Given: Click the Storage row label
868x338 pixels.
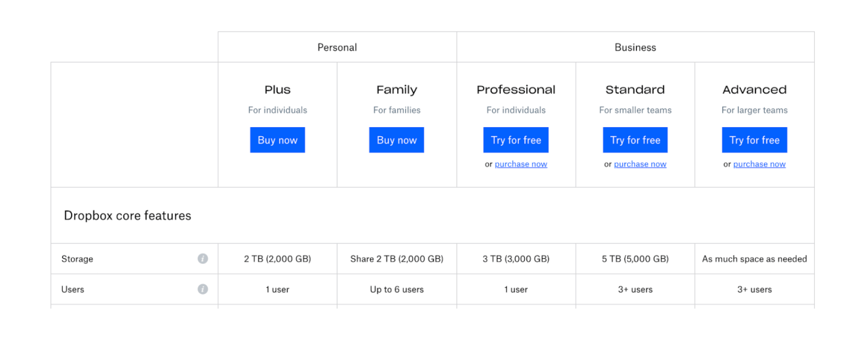Looking at the screenshot, I should [77, 259].
